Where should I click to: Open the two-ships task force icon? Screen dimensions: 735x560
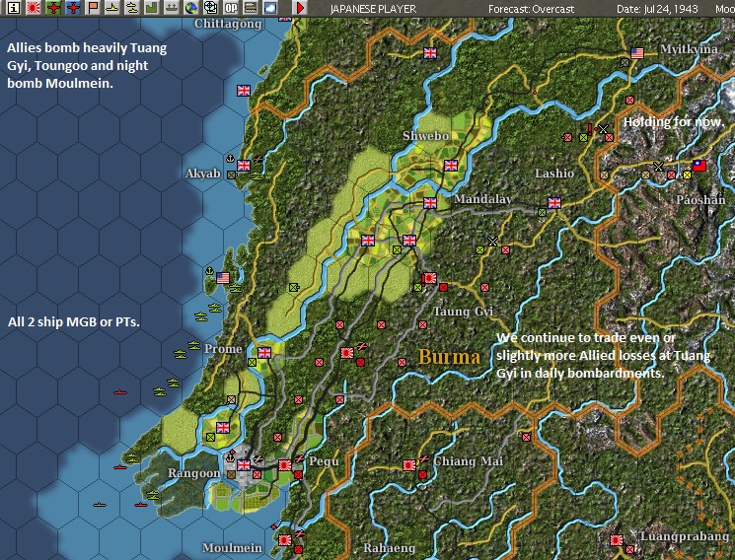tap(132, 8)
